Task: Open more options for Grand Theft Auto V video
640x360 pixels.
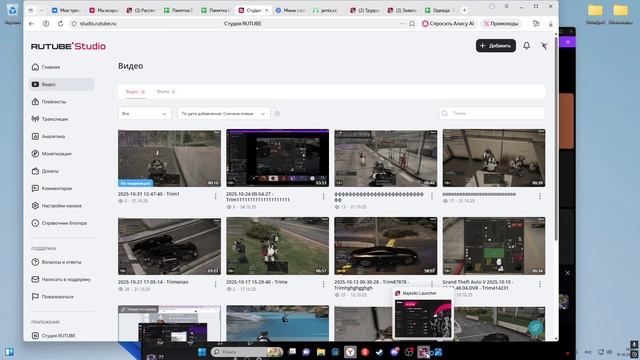Action: (540, 284)
